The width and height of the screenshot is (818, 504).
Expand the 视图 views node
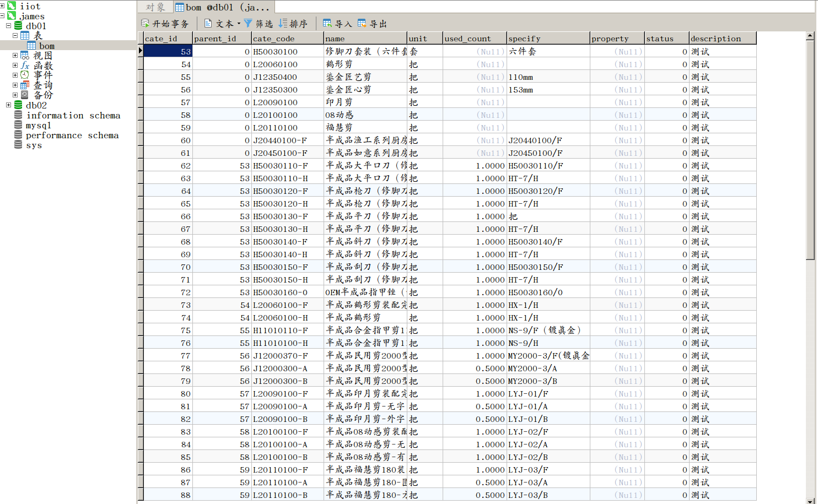[x=15, y=56]
